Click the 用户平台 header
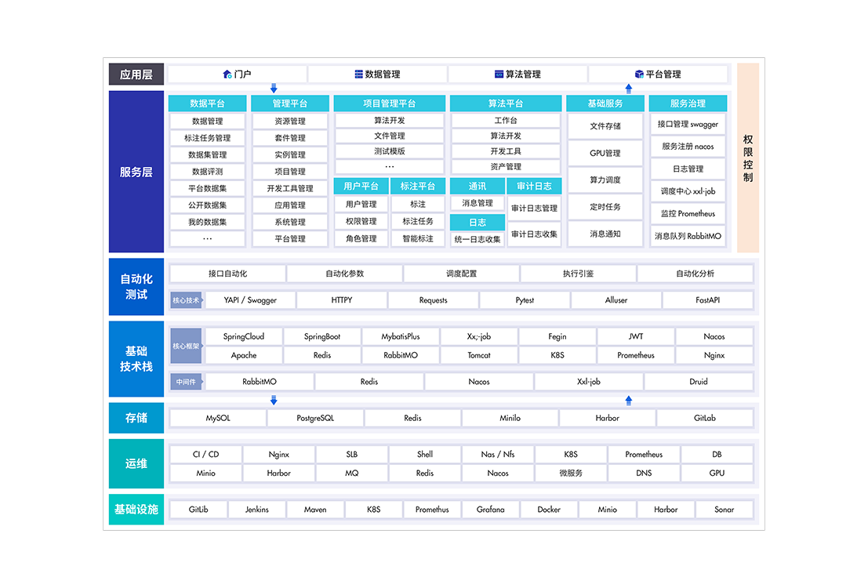This screenshot has height=588, width=868. 361,186
